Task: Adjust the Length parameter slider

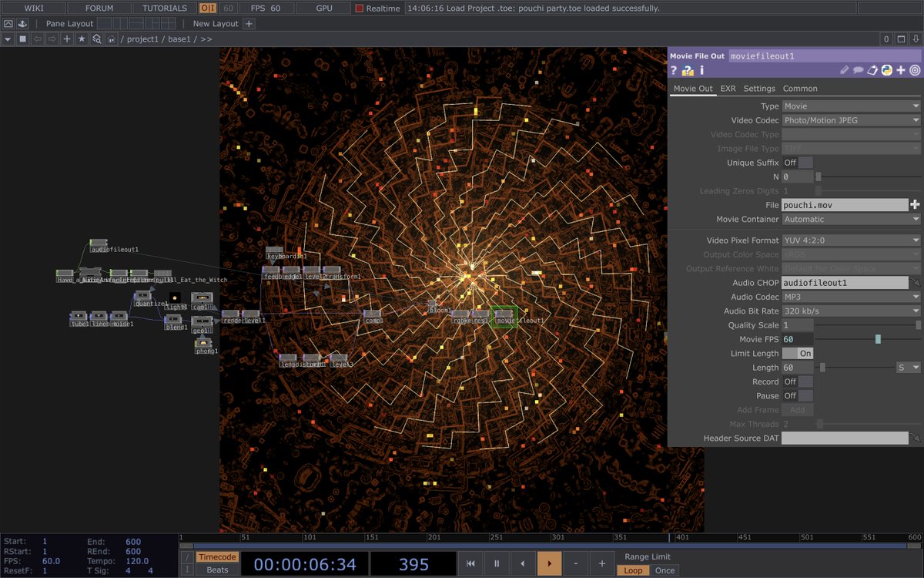Action: [x=822, y=368]
